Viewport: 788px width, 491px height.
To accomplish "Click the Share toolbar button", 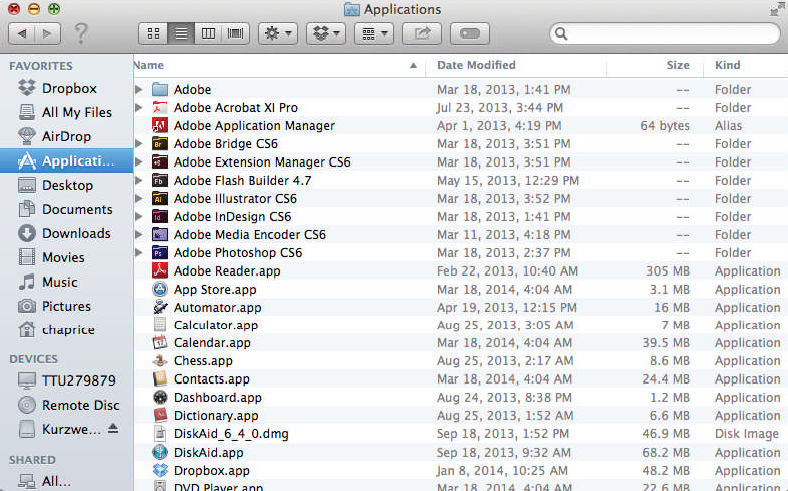I will point(422,34).
